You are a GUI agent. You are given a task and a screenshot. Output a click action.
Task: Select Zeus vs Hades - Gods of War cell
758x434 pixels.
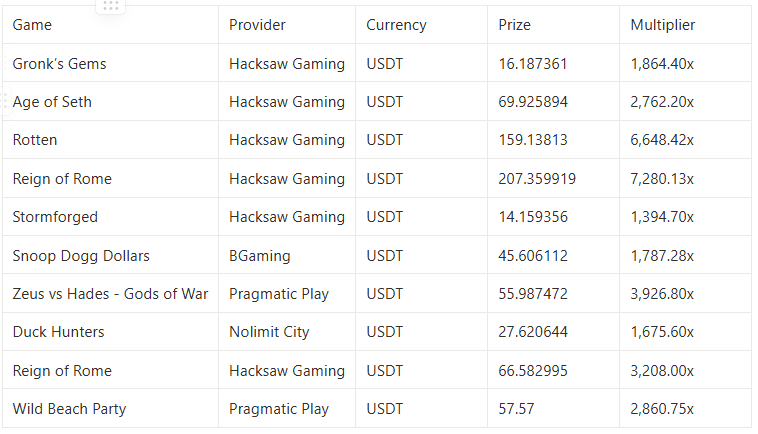point(110,293)
